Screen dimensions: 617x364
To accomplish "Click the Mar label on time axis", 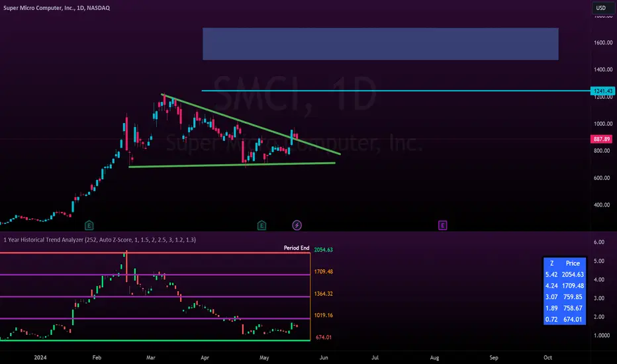I will point(151,357).
